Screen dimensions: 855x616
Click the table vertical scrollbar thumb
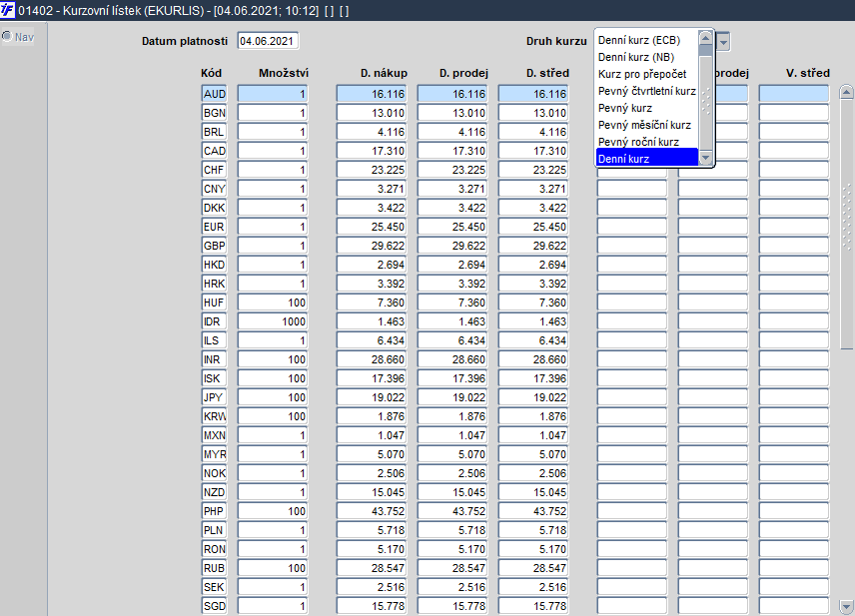pyautogui.click(x=846, y=224)
